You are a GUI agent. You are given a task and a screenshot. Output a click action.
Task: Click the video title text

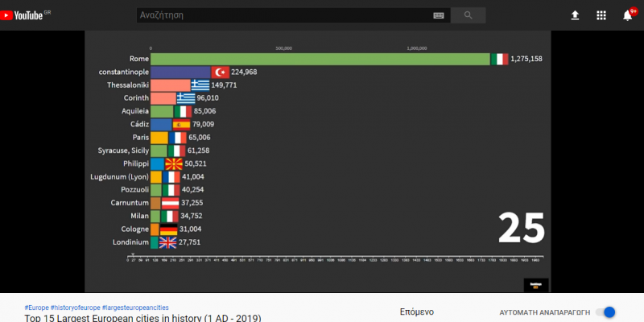[x=142, y=318]
